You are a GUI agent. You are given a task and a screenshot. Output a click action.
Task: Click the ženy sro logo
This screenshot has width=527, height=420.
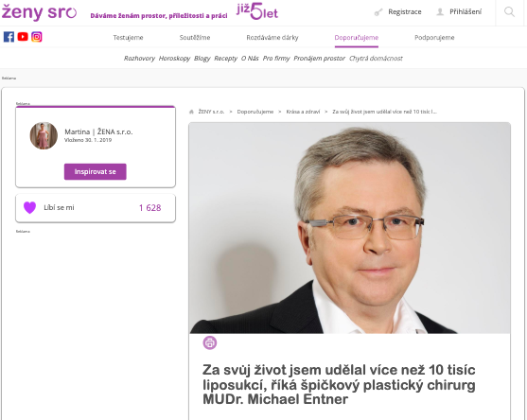pyautogui.click(x=40, y=12)
